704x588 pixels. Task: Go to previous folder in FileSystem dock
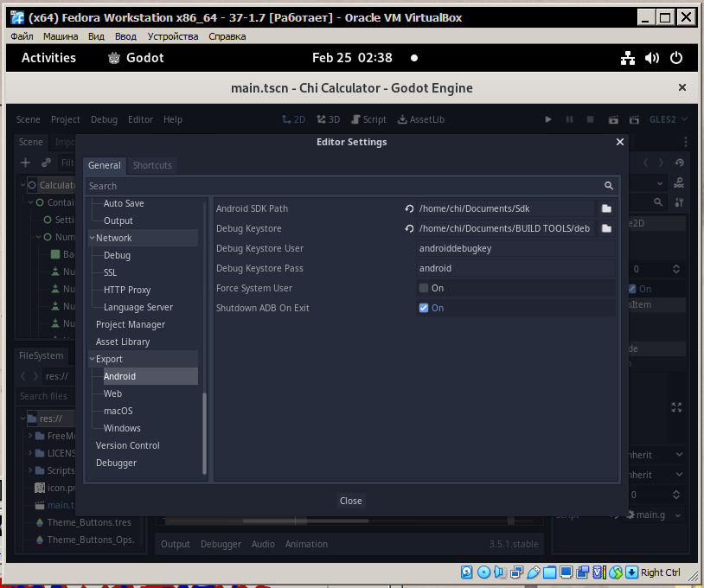click(22, 376)
